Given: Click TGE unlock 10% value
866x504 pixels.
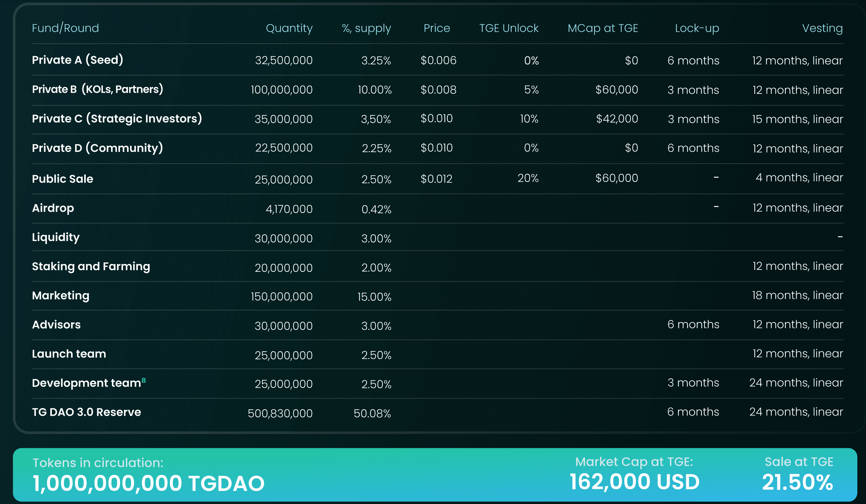Looking at the screenshot, I should click(529, 119).
